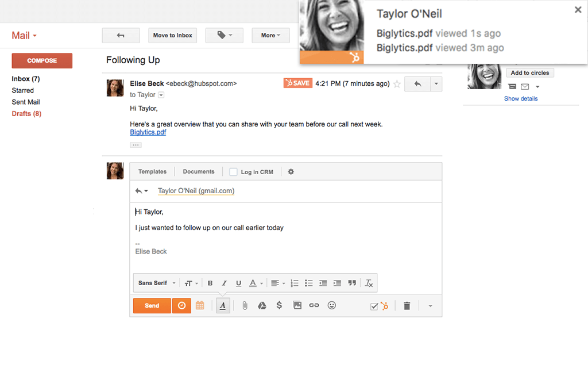Discard the draft with the trash icon
Screen dimensions: 588x368
point(407,305)
